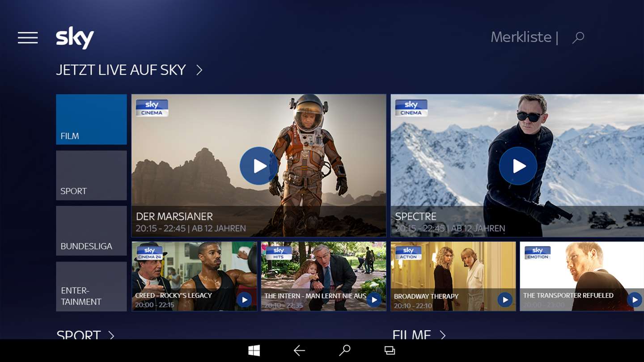Select the Film category tile
The height and width of the screenshot is (362, 644).
91,119
